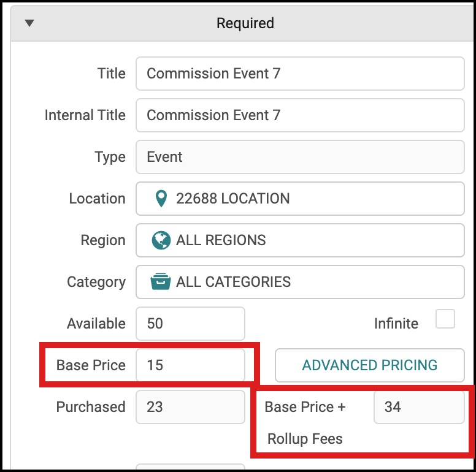Image resolution: width=476 pixels, height=472 pixels.
Task: Open the ADVANCED PRICING button
Action: click(369, 365)
